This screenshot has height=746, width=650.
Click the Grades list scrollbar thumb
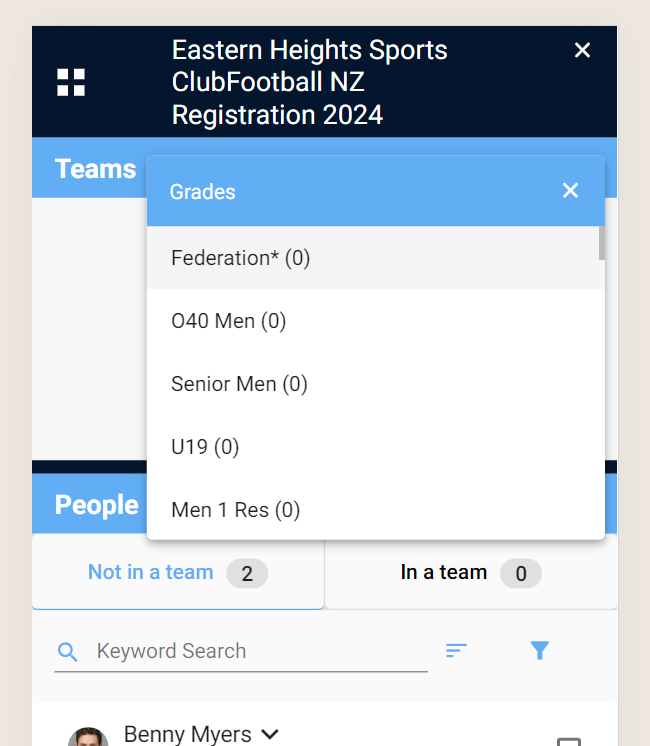point(601,243)
